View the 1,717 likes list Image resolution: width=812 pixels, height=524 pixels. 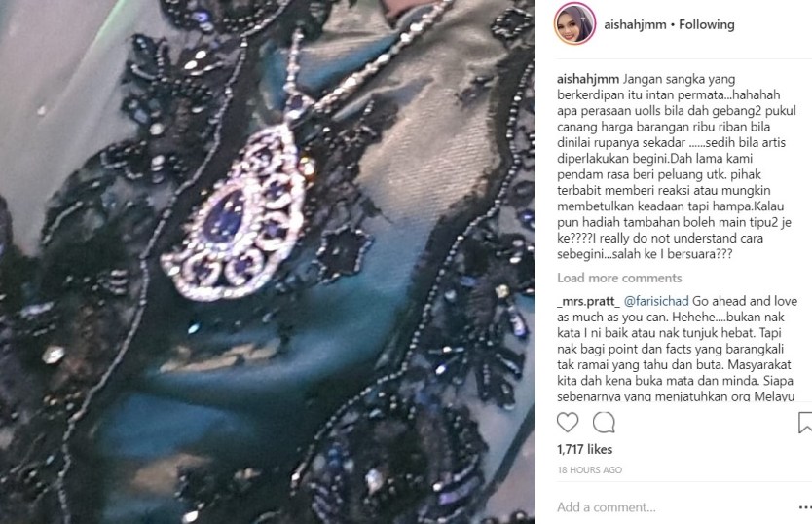585,449
